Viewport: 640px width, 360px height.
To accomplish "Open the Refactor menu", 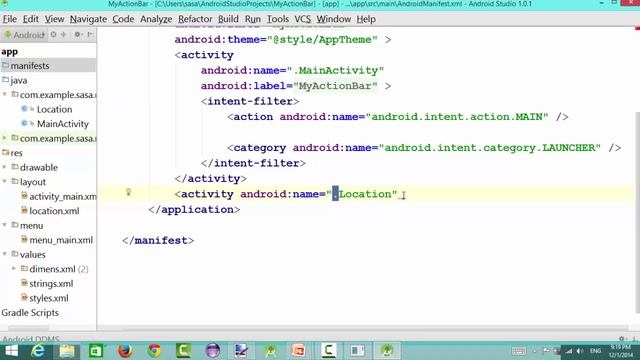I will [x=195, y=19].
